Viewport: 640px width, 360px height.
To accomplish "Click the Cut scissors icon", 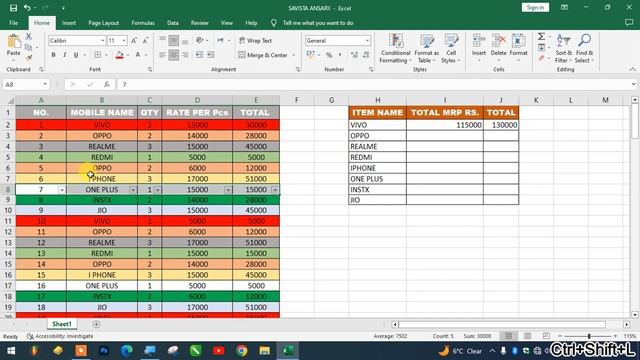I will pos(28,37).
